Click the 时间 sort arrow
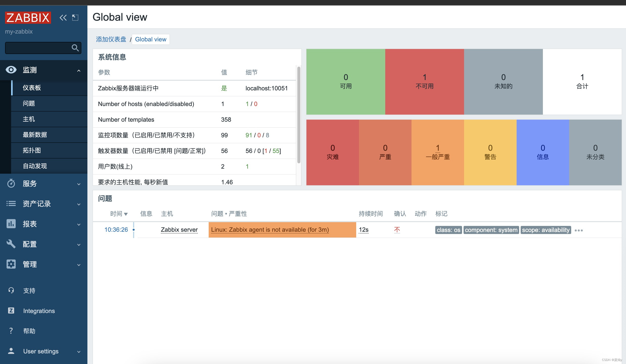 point(126,214)
